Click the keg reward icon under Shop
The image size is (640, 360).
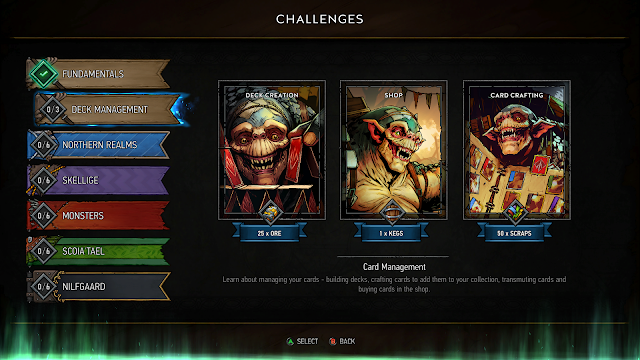click(x=392, y=212)
